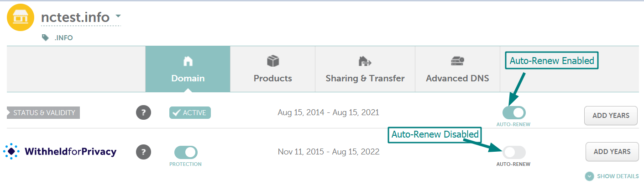Click the .INFO tag icon
Viewport: 644px width, 186px height.
pyautogui.click(x=45, y=38)
